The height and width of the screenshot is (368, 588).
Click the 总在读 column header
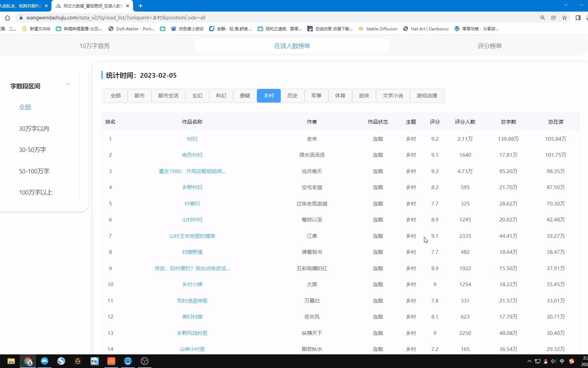coord(556,122)
